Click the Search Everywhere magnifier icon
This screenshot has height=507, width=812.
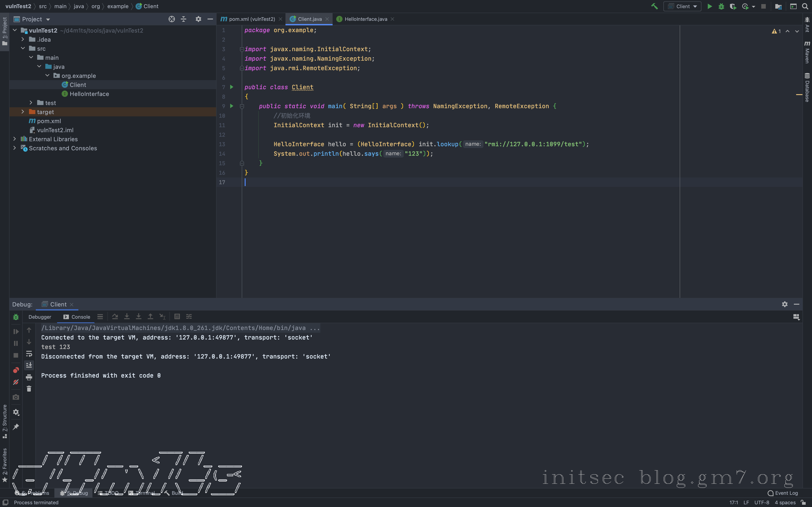pos(805,6)
